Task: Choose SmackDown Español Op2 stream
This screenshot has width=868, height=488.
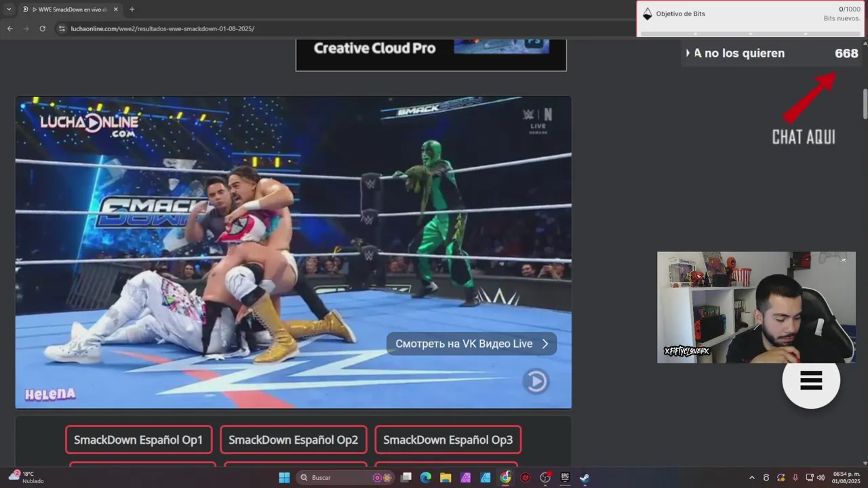Action: pyautogui.click(x=293, y=440)
